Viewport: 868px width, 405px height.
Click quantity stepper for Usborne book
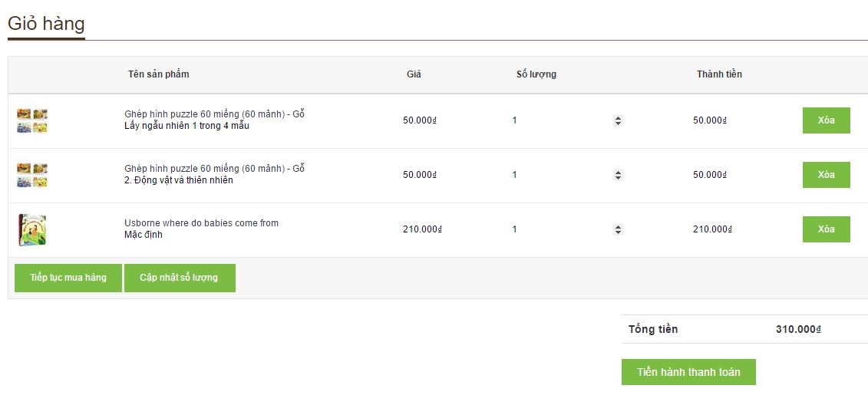coord(618,229)
